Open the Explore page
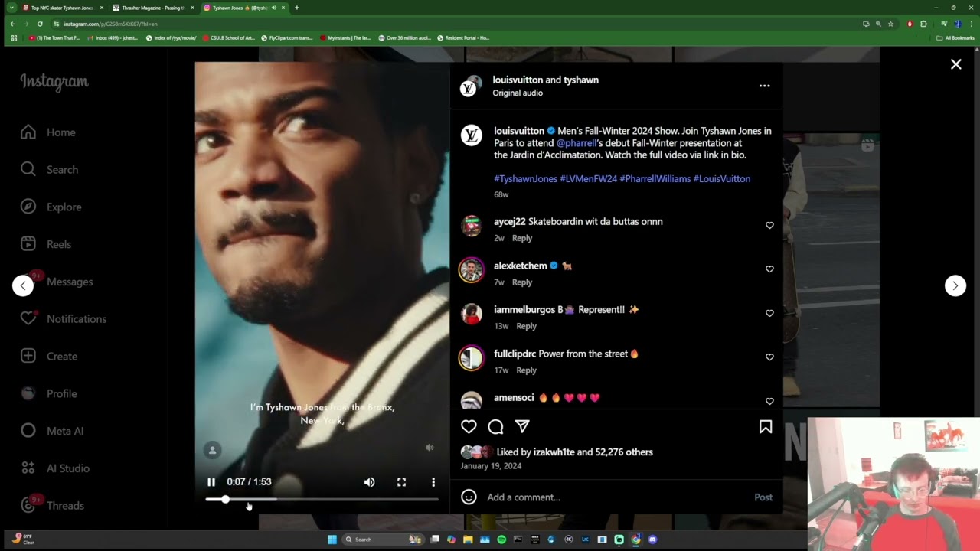Image resolution: width=980 pixels, height=551 pixels. point(51,207)
